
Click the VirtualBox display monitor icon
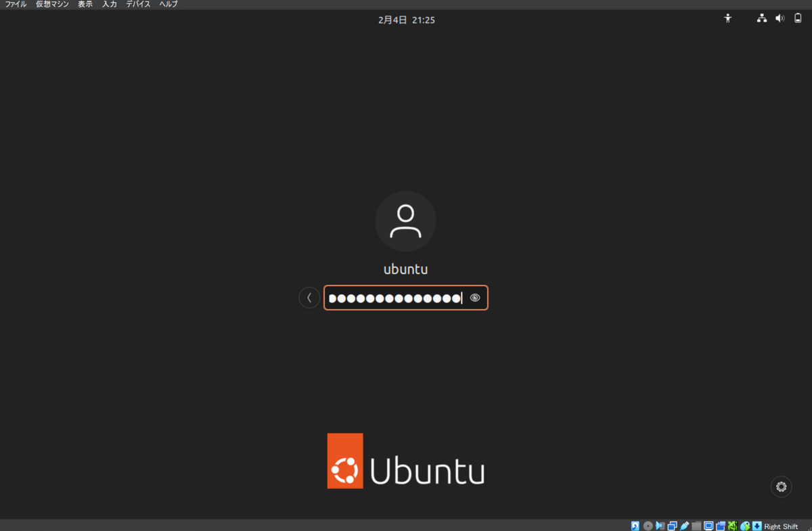click(x=708, y=526)
